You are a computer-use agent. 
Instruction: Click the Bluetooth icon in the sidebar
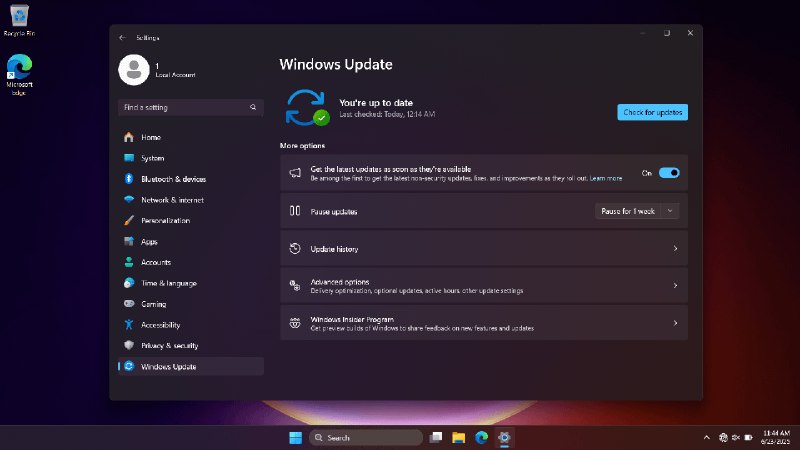coord(129,179)
